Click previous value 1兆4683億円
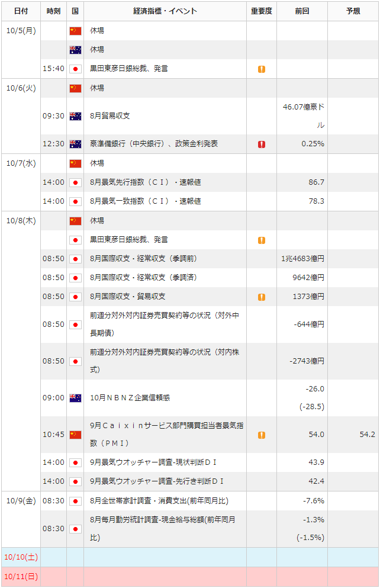The width and height of the screenshot is (380, 588). coord(303,259)
